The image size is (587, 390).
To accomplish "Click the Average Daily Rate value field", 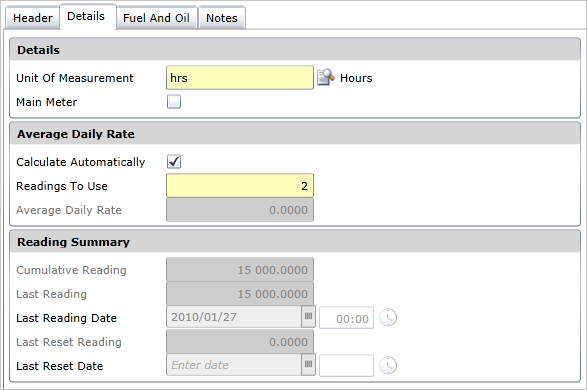I will 240,210.
